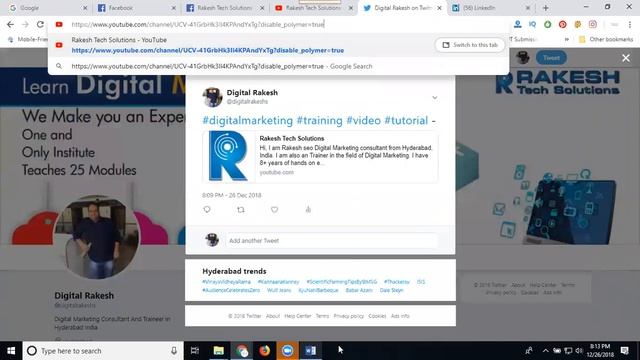
Task: Open the Wulf Jeans trend
Action: point(279,290)
